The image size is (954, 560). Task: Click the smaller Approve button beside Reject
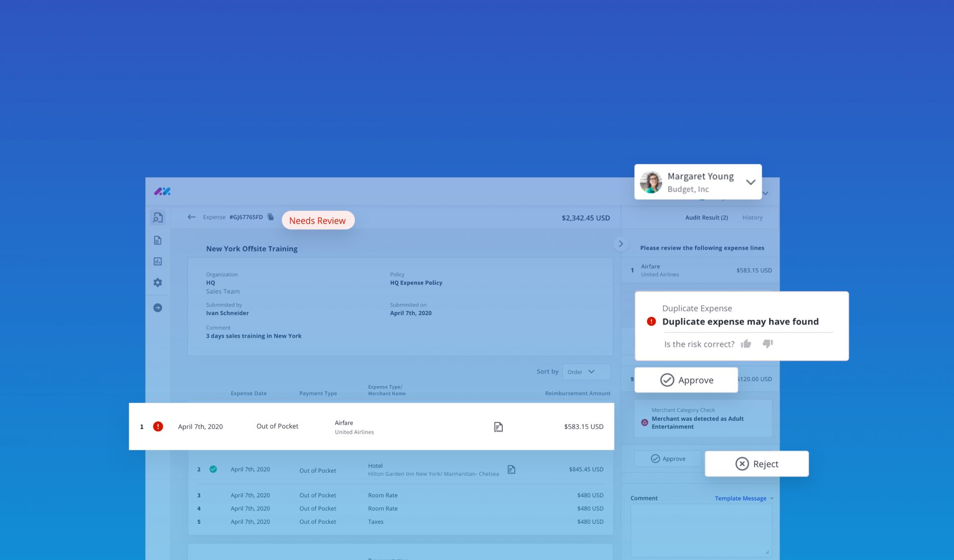(668, 459)
